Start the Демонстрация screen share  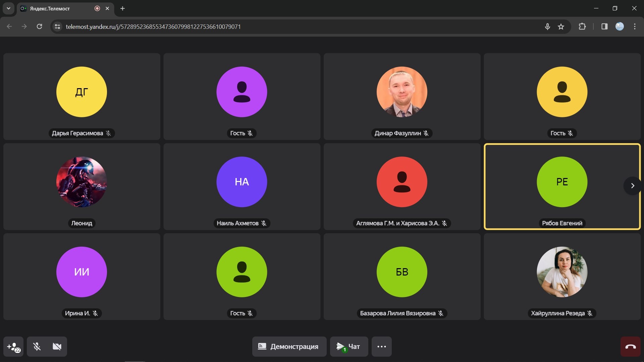tap(289, 347)
